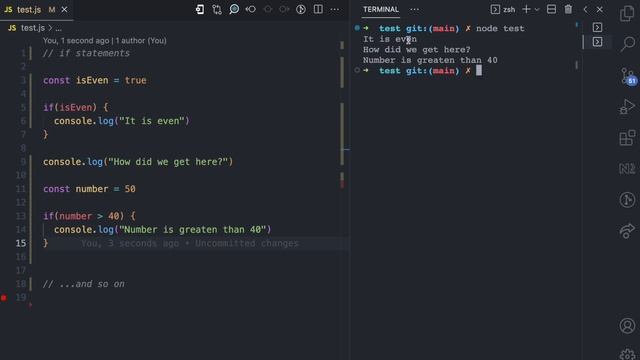640x360 pixels.
Task: Open the Extensions view
Action: 627,138
